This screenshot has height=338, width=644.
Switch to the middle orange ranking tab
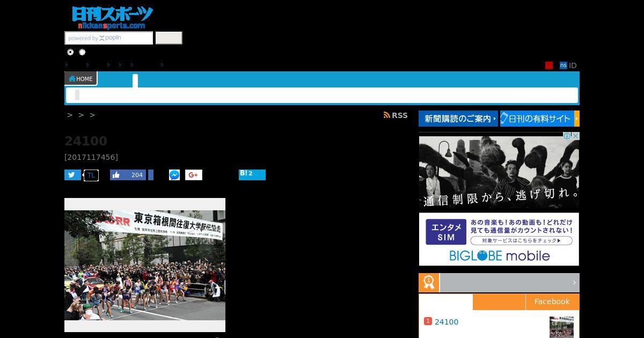coord(499,302)
